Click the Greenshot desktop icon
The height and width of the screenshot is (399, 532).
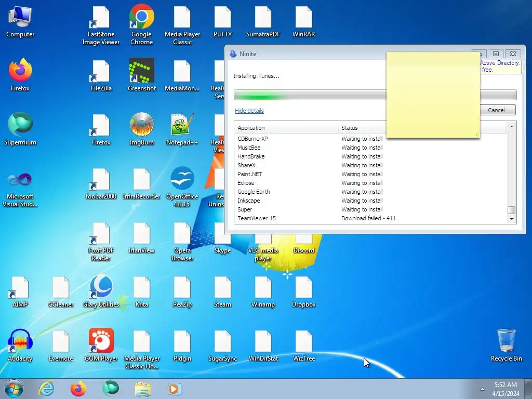tap(141, 75)
